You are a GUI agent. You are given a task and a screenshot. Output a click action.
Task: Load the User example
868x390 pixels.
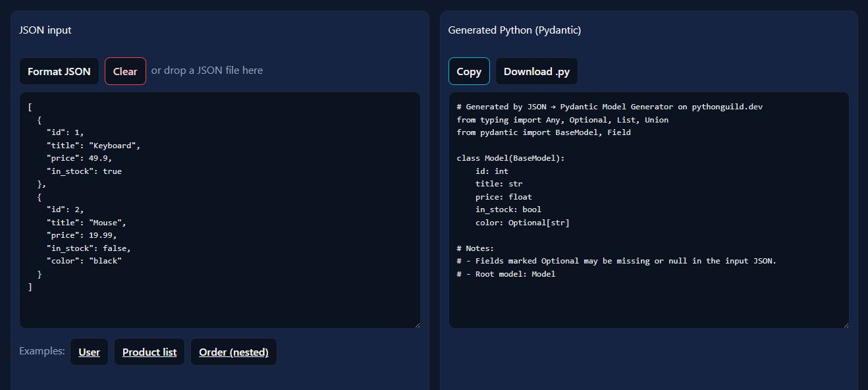pos(89,352)
